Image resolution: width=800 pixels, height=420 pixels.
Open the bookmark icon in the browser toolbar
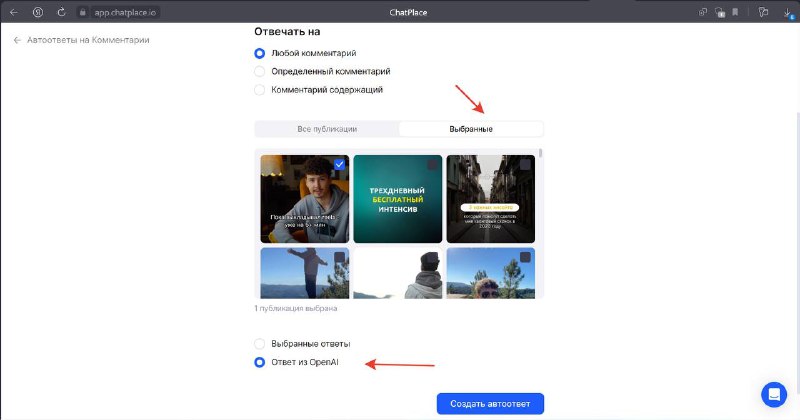click(x=735, y=12)
